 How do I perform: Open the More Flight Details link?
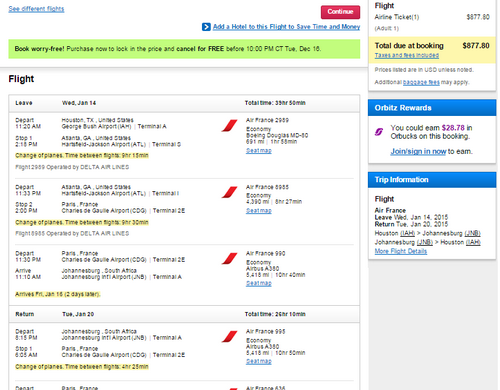pos(401,251)
